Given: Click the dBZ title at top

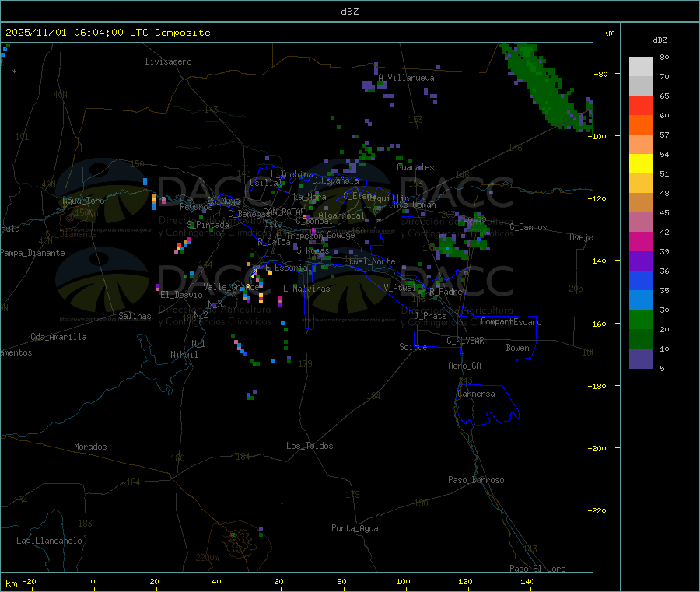Looking at the screenshot, I should [349, 12].
